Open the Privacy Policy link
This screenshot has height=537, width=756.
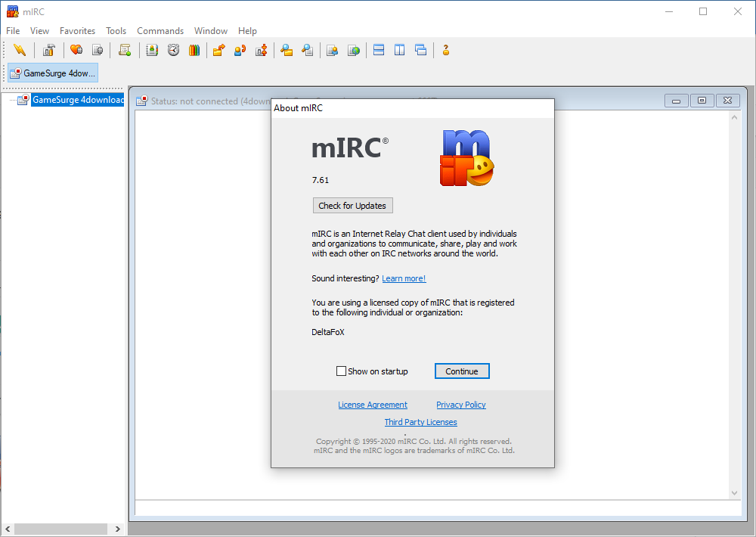point(461,405)
